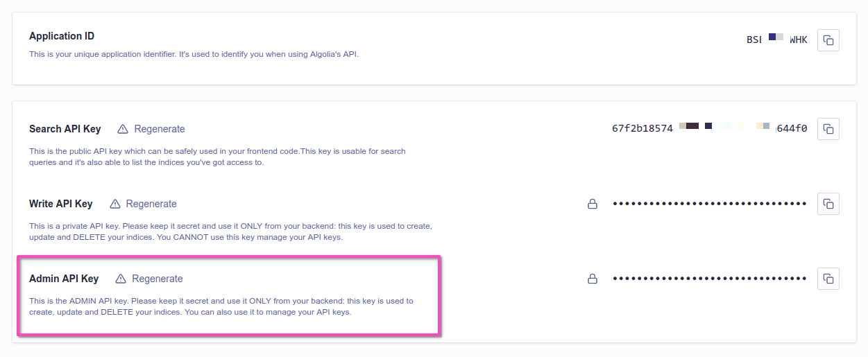Click the Admin API Key heading
Image resolution: width=868 pixels, height=357 pixels.
click(x=64, y=279)
